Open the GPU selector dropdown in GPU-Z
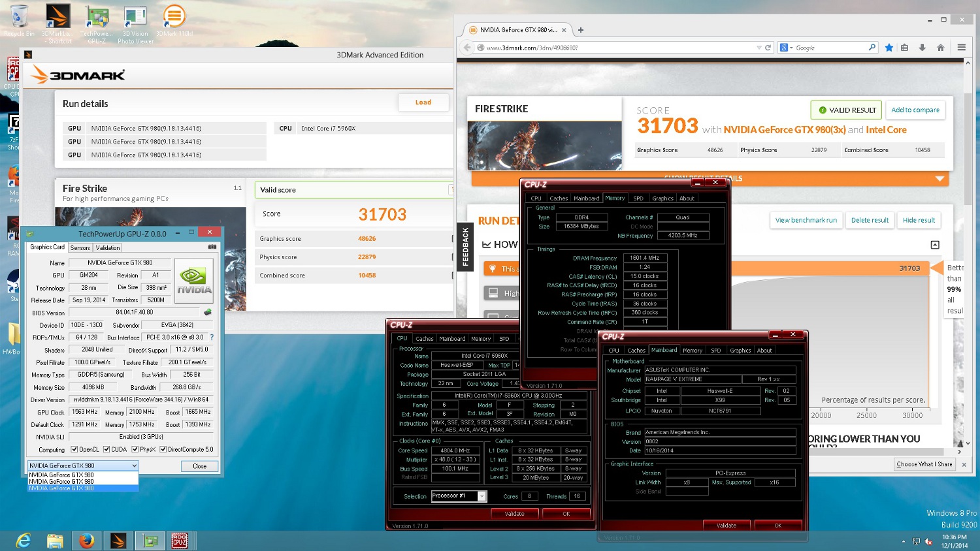 coord(83,465)
